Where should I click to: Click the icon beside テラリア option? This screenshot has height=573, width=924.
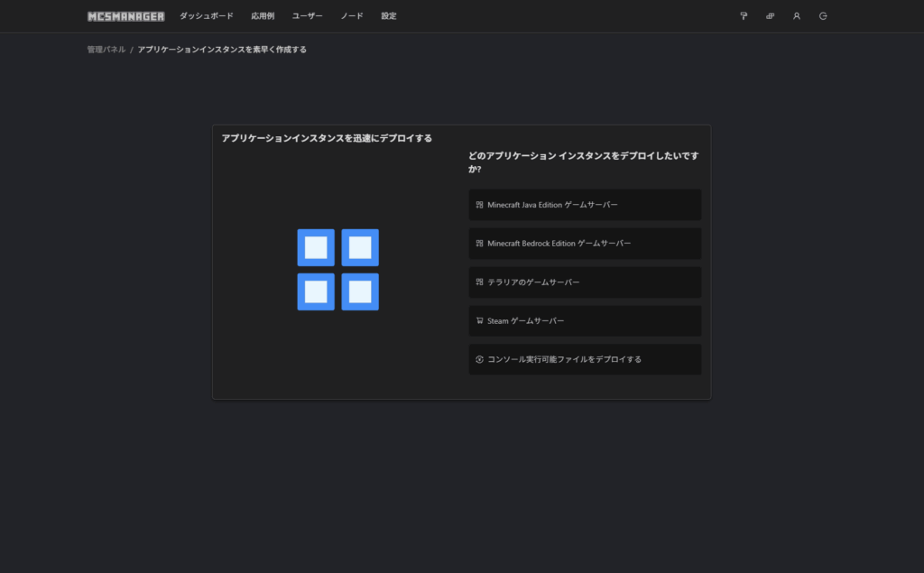tap(480, 282)
